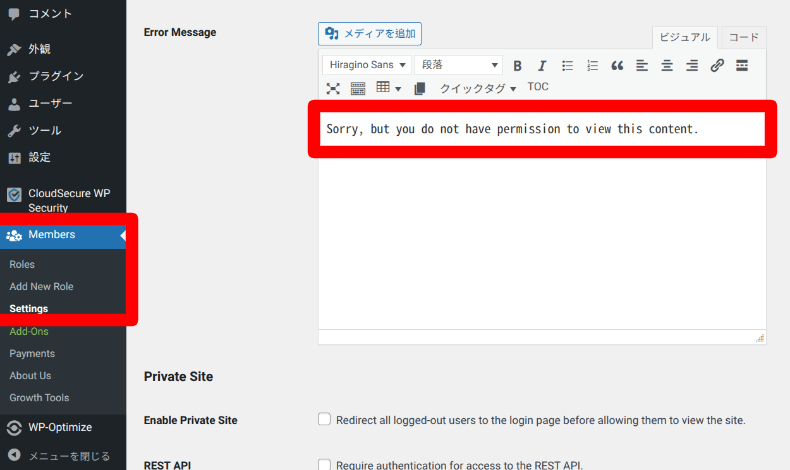
Task: Toggle bold formatting in the editor
Action: pos(517,65)
